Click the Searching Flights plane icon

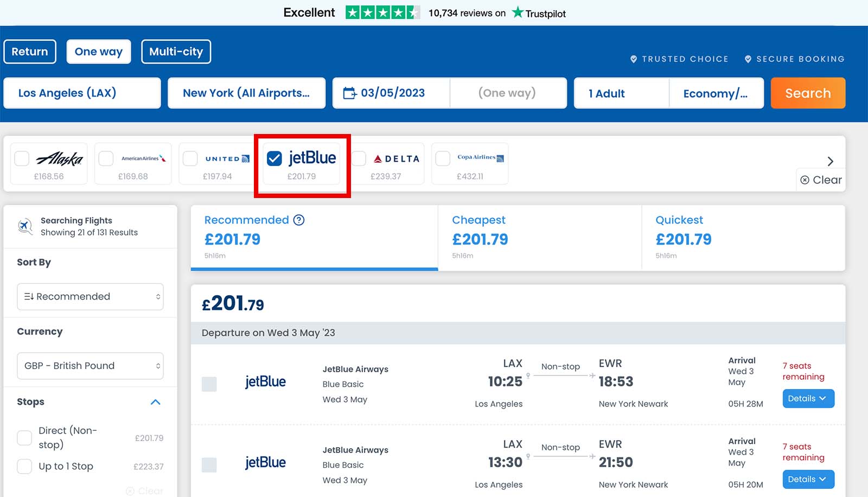25,226
